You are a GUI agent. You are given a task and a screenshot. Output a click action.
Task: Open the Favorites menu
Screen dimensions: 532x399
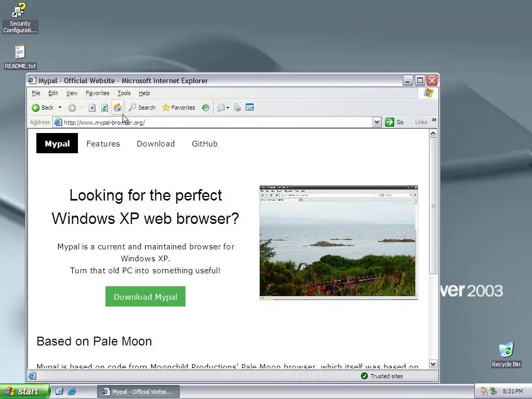point(97,93)
